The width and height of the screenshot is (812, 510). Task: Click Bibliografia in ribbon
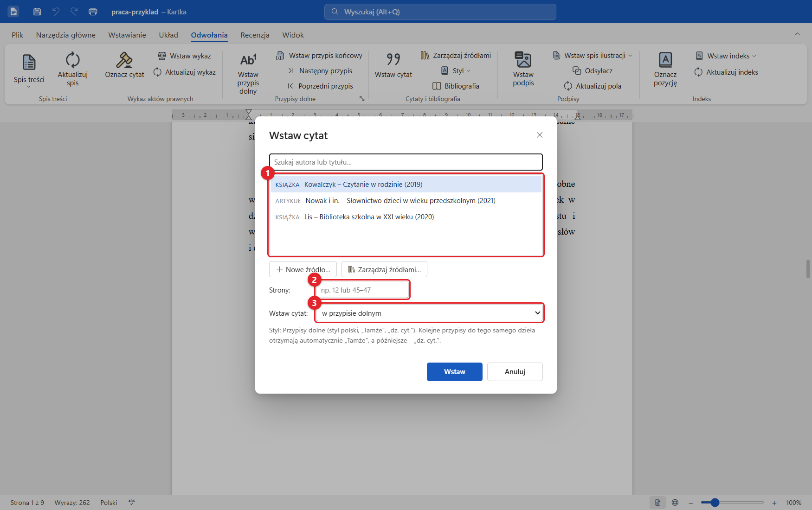point(456,86)
